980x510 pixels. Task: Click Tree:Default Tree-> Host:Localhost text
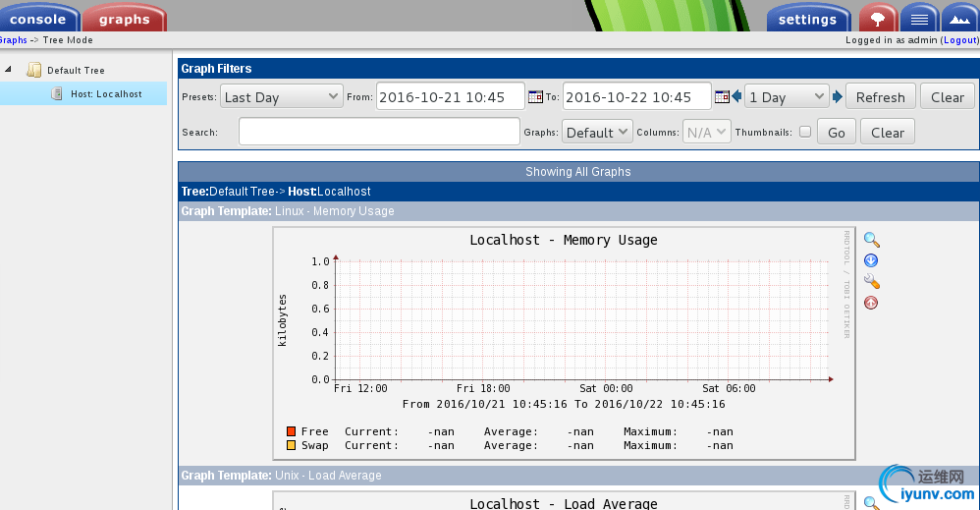pyautogui.click(x=276, y=192)
